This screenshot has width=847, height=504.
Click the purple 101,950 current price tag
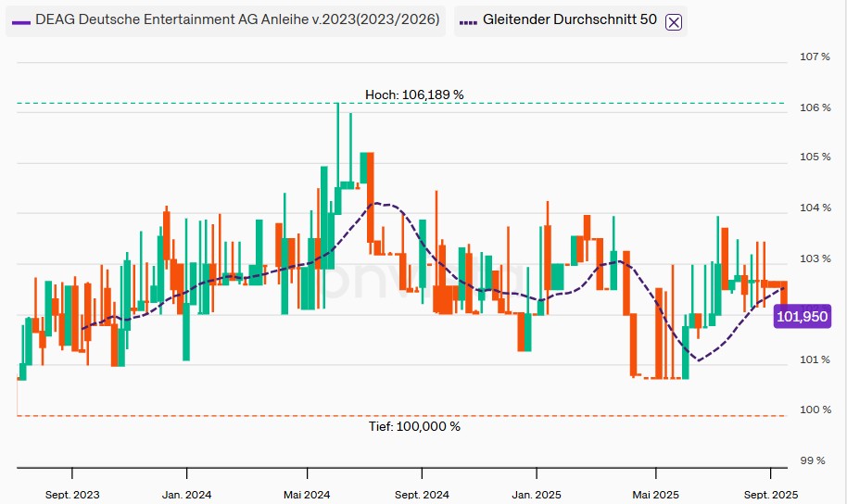(802, 317)
